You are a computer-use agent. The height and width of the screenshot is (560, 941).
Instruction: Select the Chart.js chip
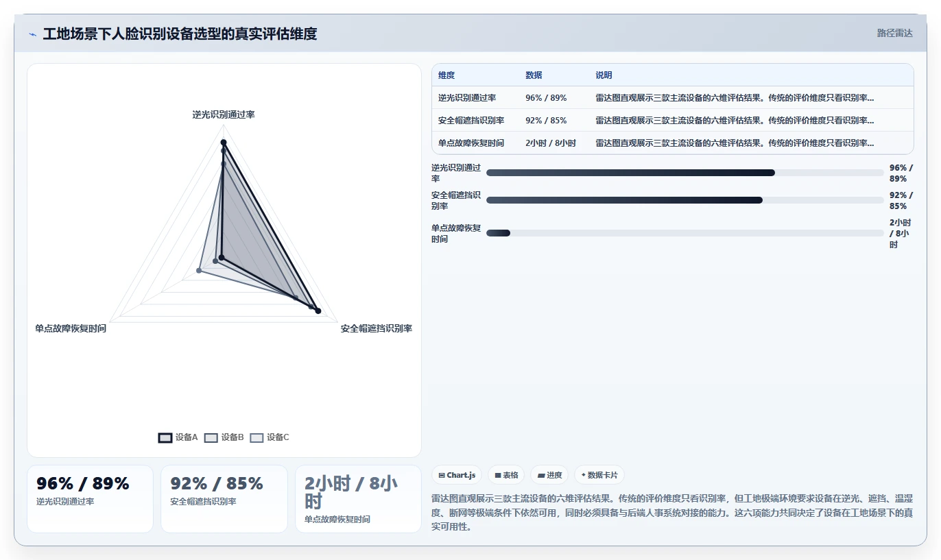[x=457, y=475]
